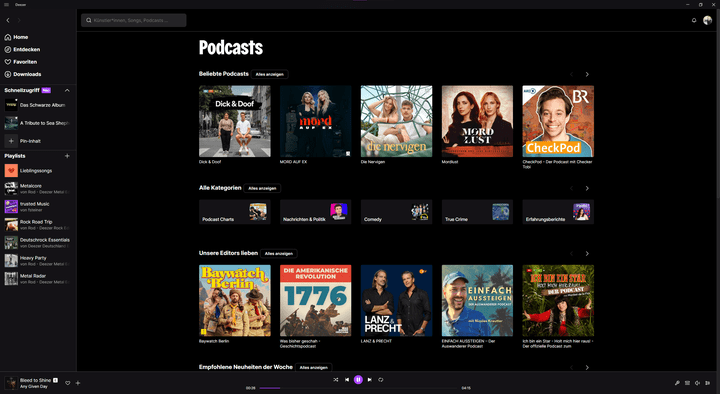Open the user profile avatar
The height and width of the screenshot is (394, 720).
pyautogui.click(x=707, y=20)
